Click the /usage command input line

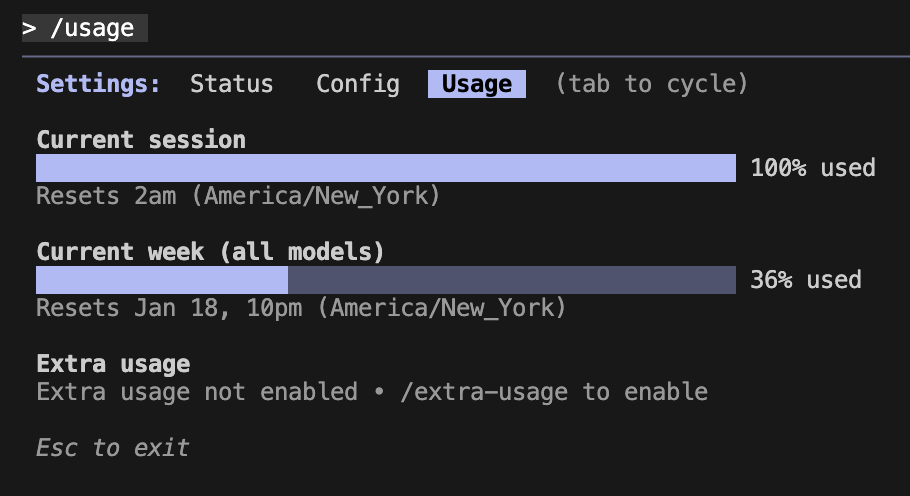92,28
